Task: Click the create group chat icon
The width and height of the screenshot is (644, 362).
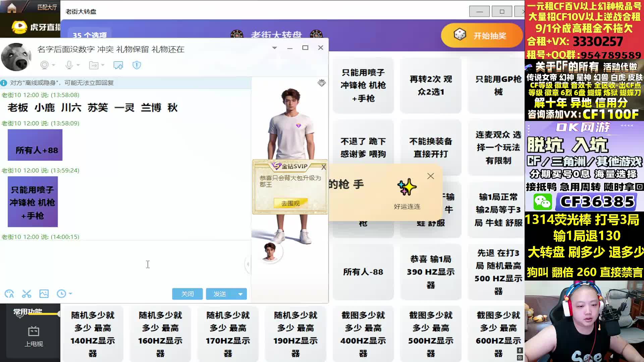Action: coord(118,65)
